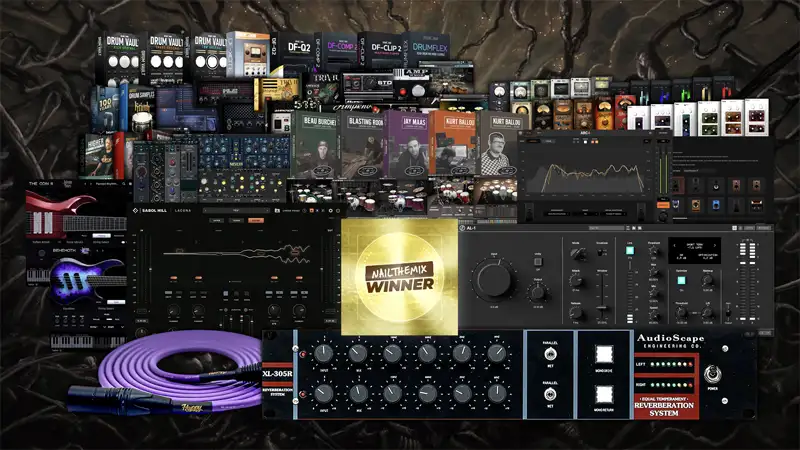
Task: Click next arrow in AL-1 preset display
Action: [x=715, y=245]
